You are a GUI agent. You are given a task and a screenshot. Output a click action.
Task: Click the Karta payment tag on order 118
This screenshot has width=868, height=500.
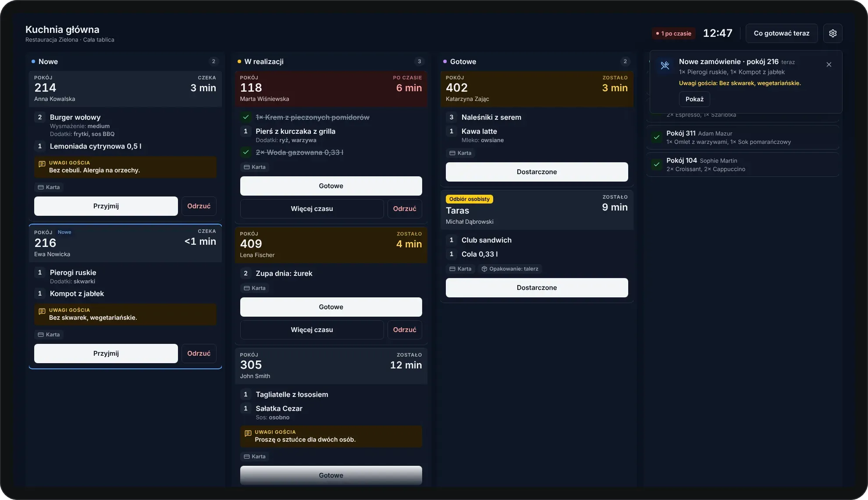point(255,167)
